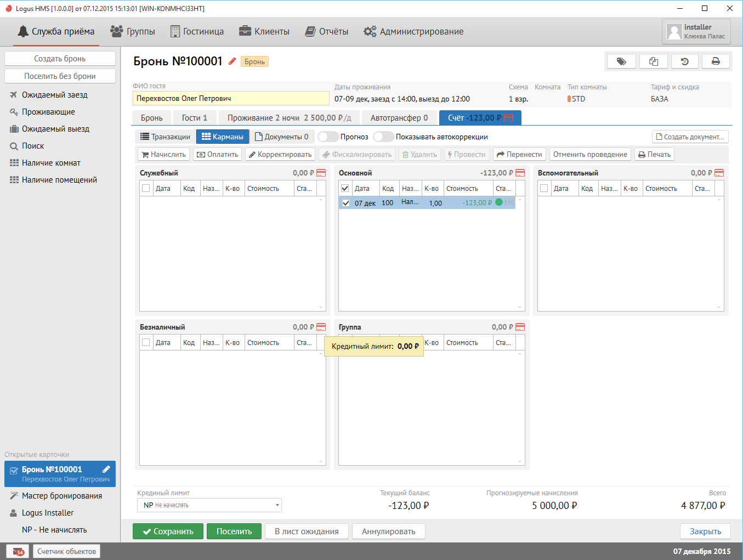This screenshot has height=560, width=743.
Task: Click the pencil icon beside Бронь №100001 title
Action: (x=232, y=61)
